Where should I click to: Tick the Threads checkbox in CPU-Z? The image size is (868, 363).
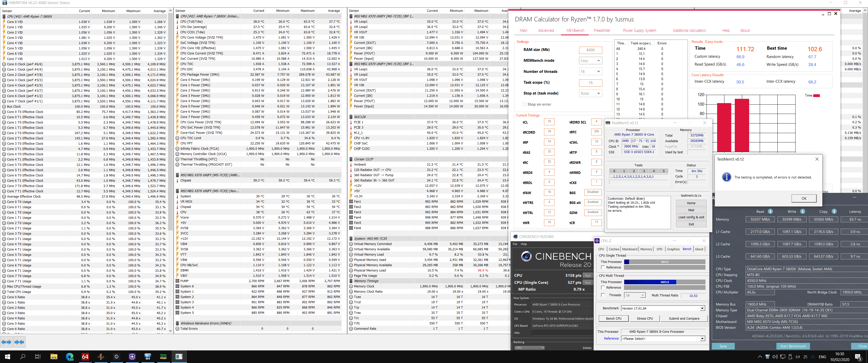coord(603,295)
